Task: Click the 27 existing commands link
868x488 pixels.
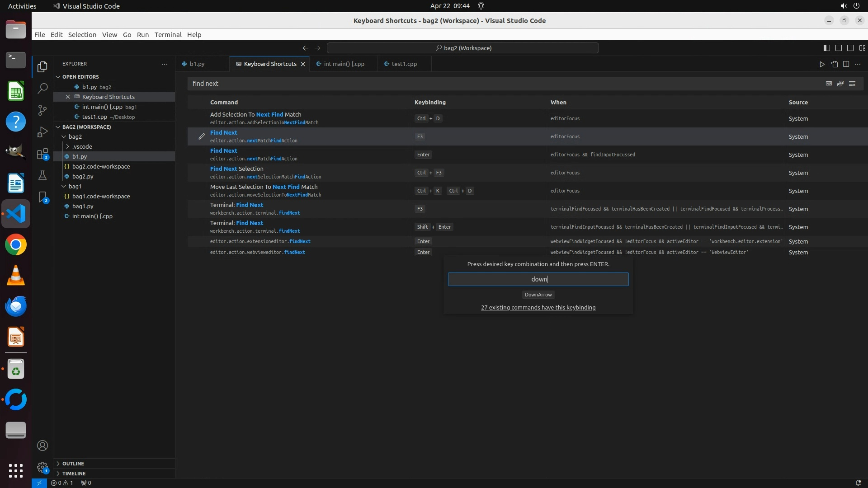Action: 538,308
